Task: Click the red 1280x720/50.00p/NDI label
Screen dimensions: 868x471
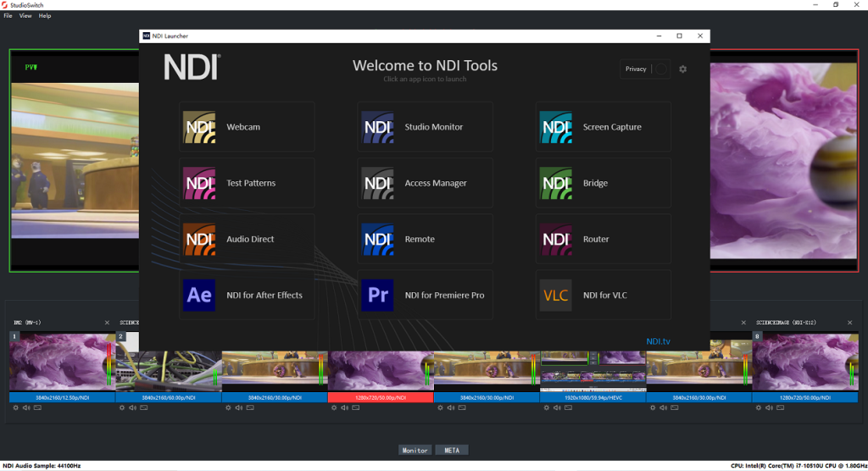Action: (381, 397)
